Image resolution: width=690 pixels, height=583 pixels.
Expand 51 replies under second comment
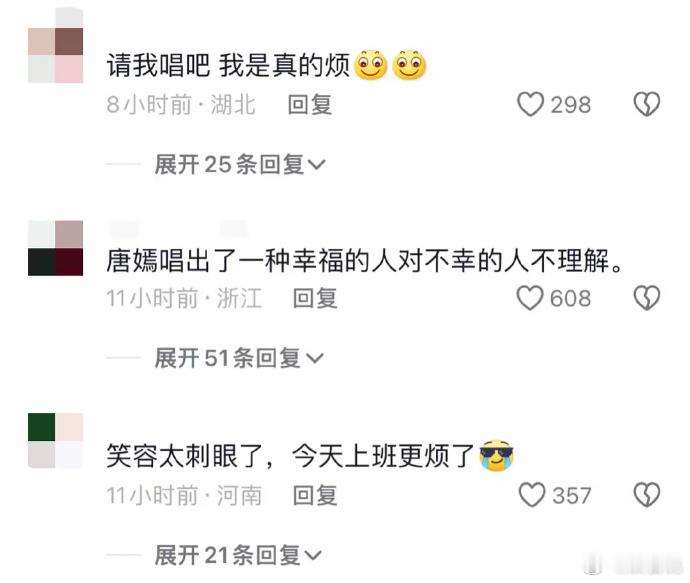pos(239,358)
